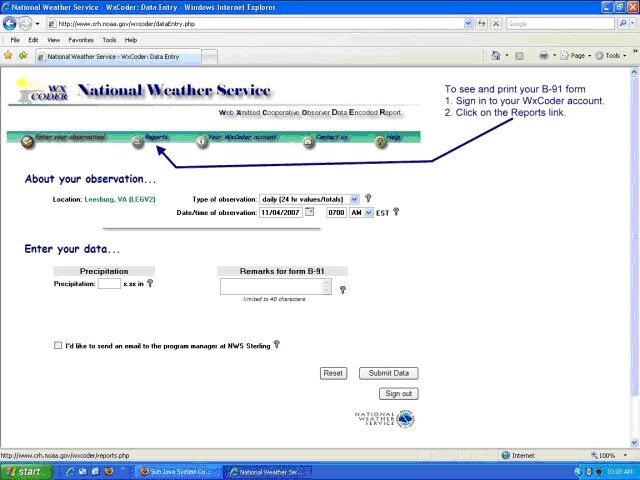Click Enter your observation nav link
Viewport: 640px width, 480px height.
[70, 137]
